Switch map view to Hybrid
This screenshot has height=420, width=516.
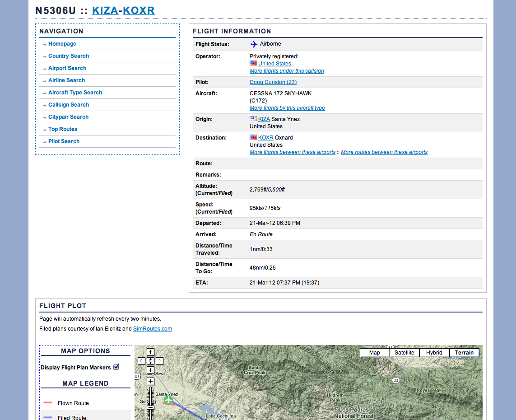coord(434,353)
